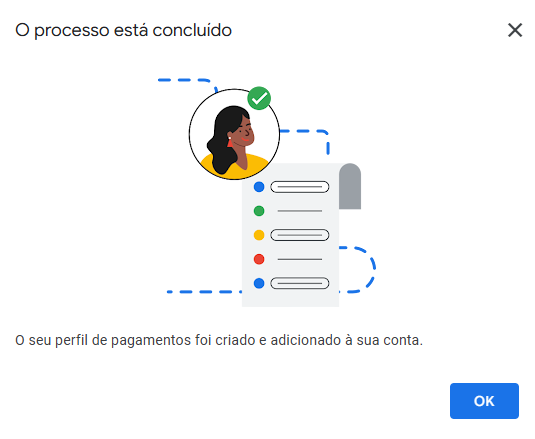The height and width of the screenshot is (439, 535).
Task: Click the yellow dot in the list
Action: point(259,235)
